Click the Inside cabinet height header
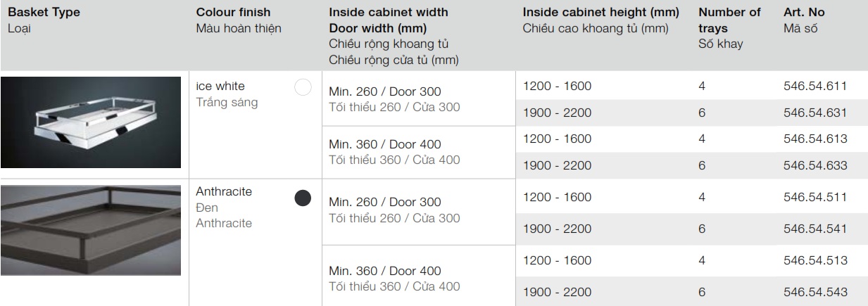Screen dimensions: 868x306 600,13
